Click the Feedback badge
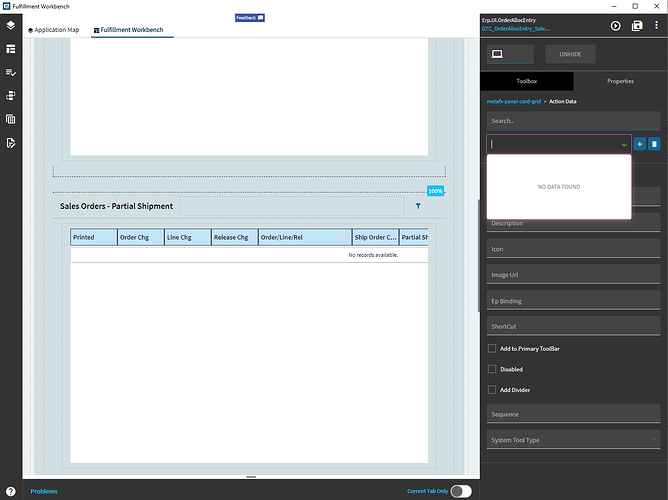 pos(250,17)
